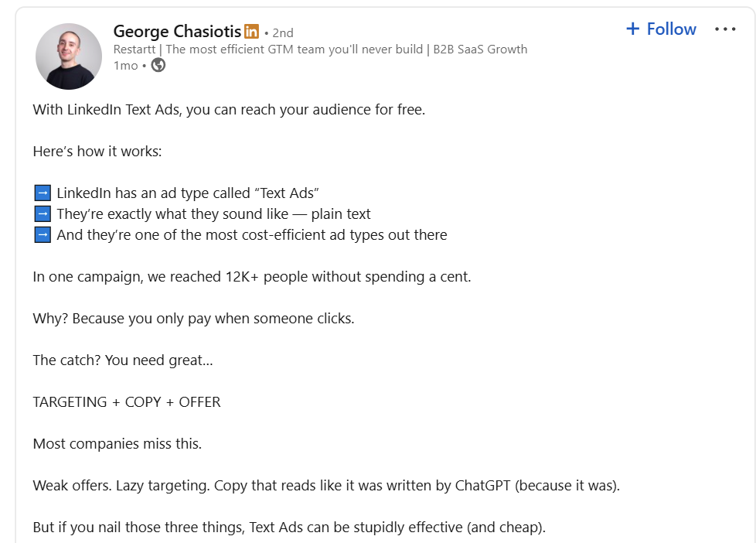756x543 pixels.
Task: Click the 2nd connection-degree label
Action: pos(282,32)
